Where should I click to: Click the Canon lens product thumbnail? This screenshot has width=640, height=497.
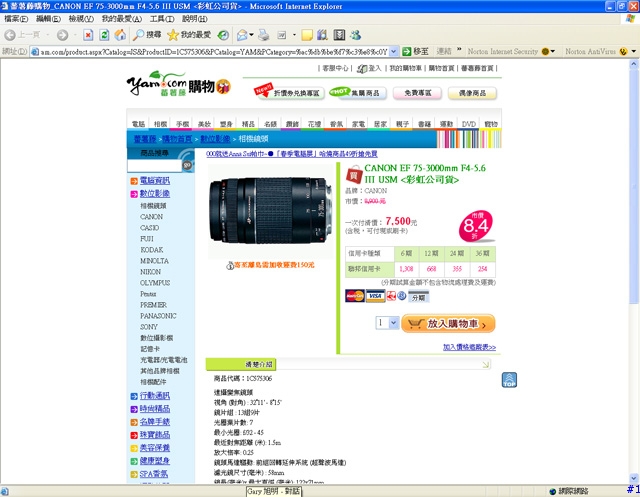(x=270, y=211)
